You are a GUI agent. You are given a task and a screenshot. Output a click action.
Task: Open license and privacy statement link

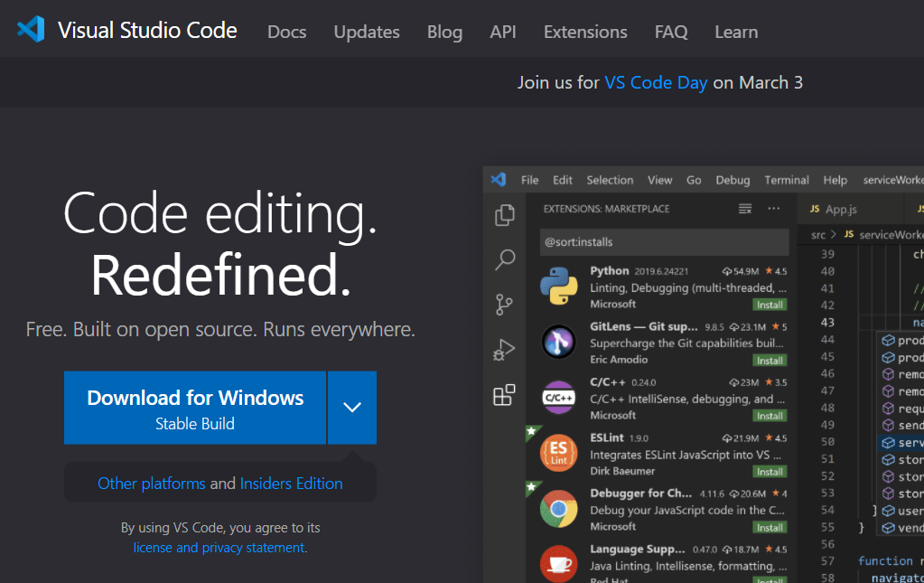pos(219,548)
